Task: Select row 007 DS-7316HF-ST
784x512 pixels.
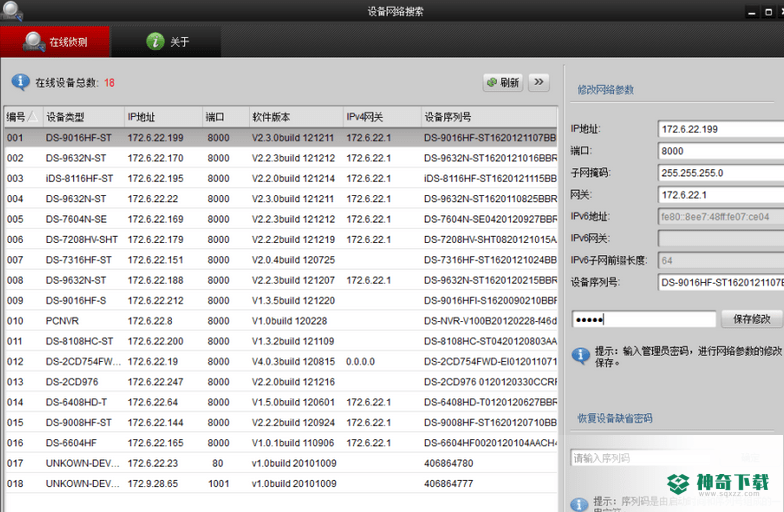Action: (281, 260)
